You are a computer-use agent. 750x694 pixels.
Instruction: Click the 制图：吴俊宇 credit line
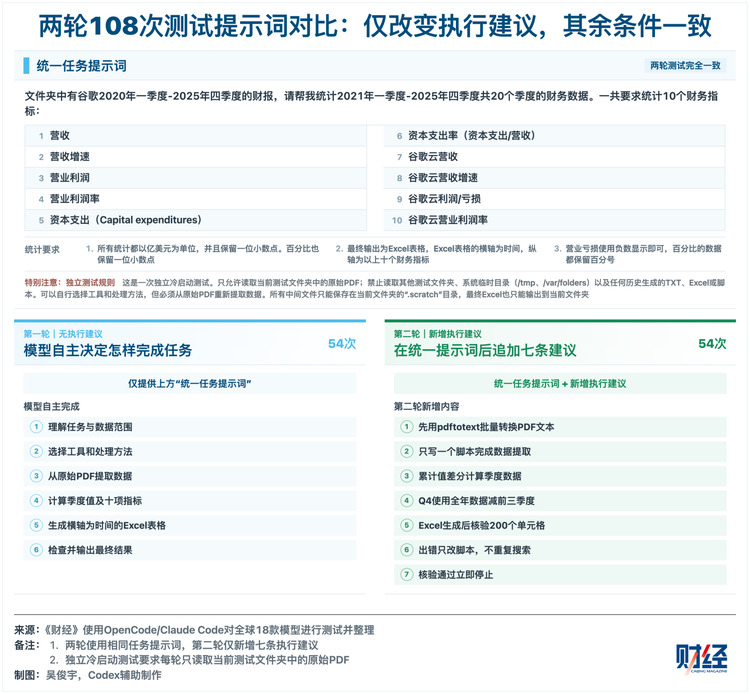tap(88, 675)
